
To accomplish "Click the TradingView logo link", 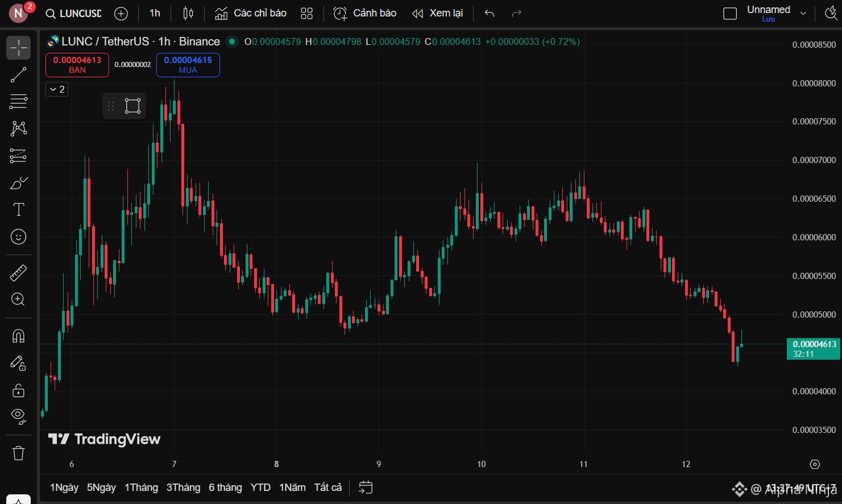I will point(105,439).
